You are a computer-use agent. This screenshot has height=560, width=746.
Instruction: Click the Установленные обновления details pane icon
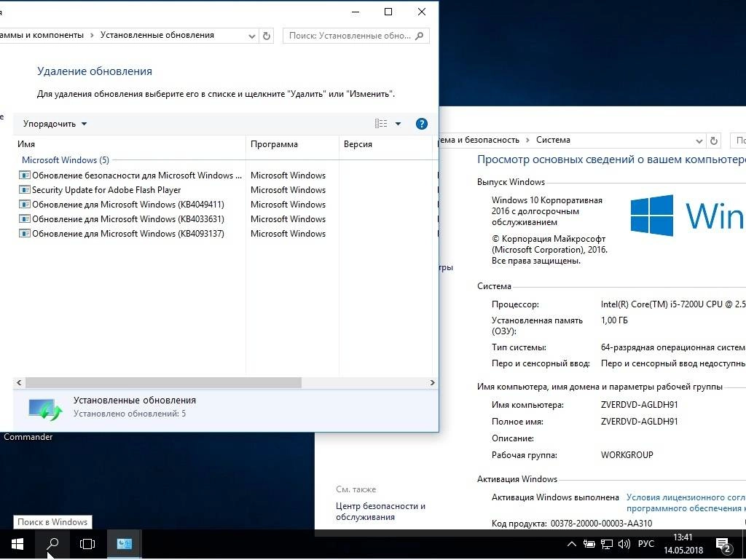tap(45, 409)
